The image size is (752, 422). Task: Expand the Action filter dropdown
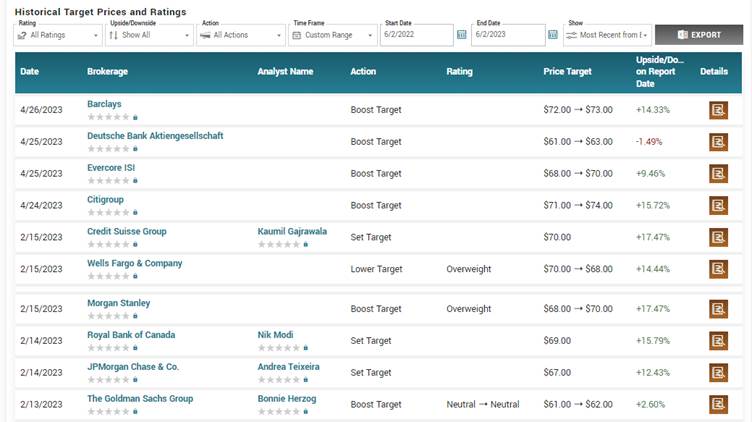click(x=241, y=35)
